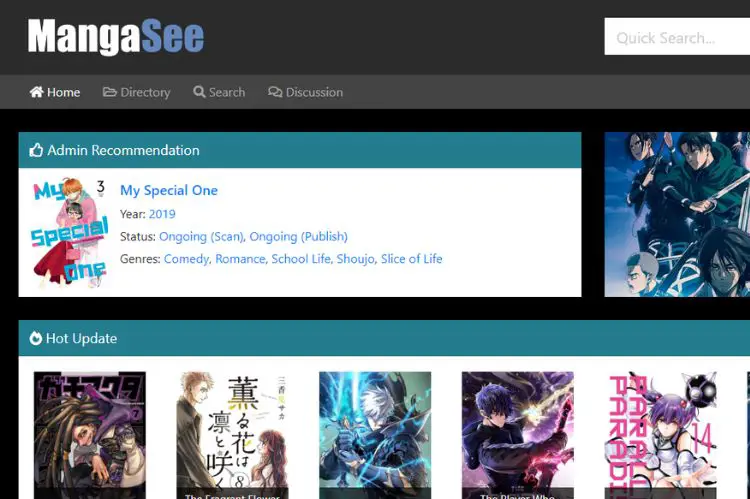Viewport: 750px width, 499px height.
Task: Click the Directory folder icon
Action: pos(110,91)
